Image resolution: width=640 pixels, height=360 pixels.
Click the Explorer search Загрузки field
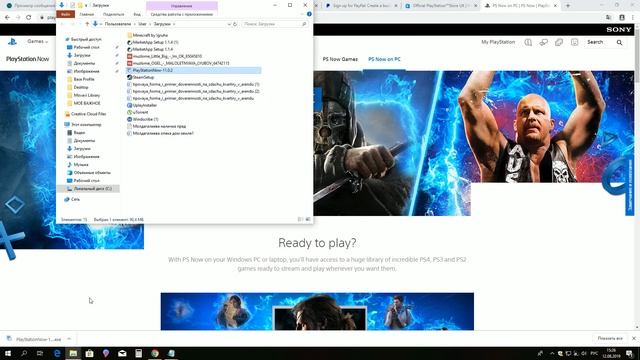click(x=274, y=24)
